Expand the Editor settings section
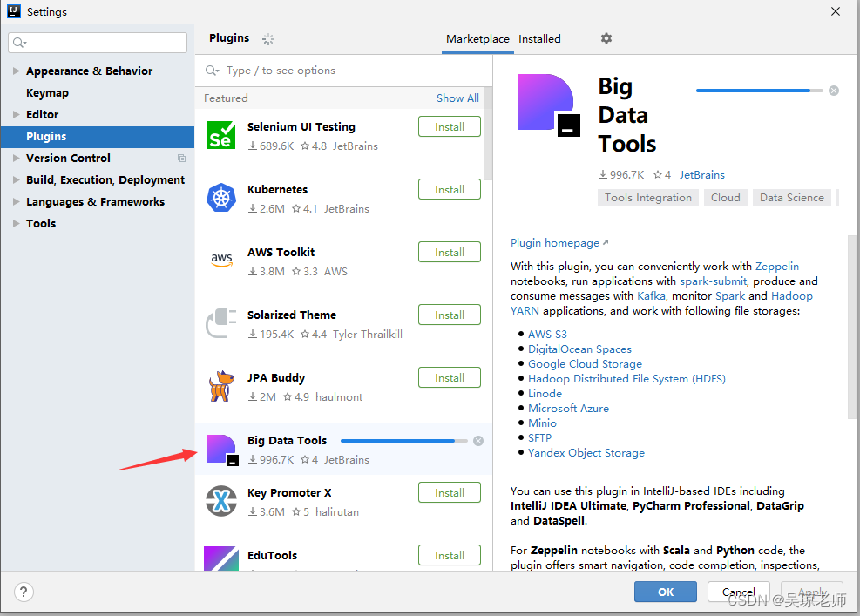 tap(16, 115)
